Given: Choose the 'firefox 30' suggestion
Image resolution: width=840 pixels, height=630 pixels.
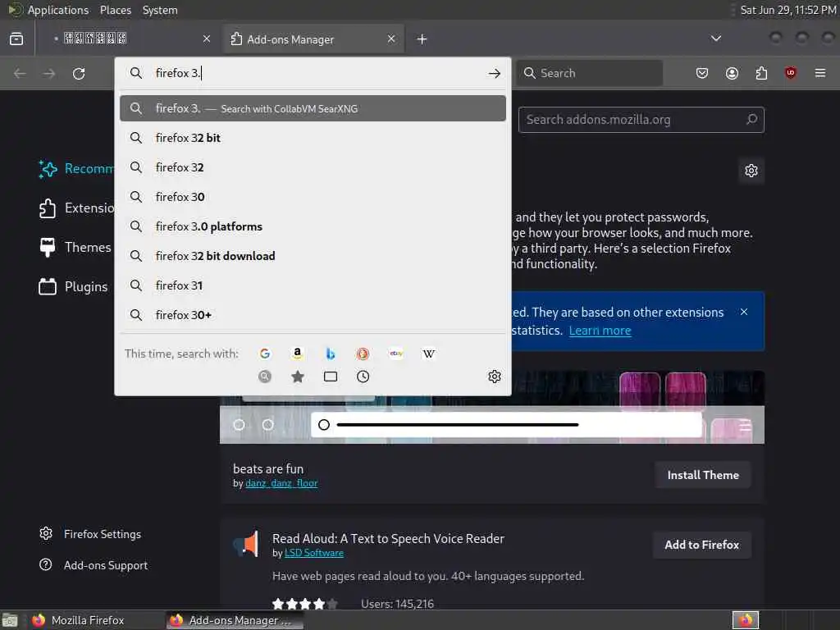Looking at the screenshot, I should (x=313, y=197).
